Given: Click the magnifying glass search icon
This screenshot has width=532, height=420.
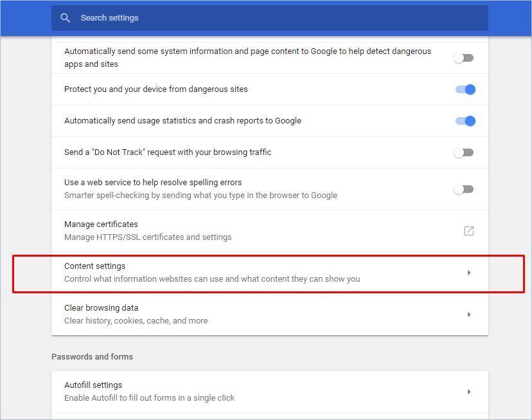Looking at the screenshot, I should (x=65, y=18).
